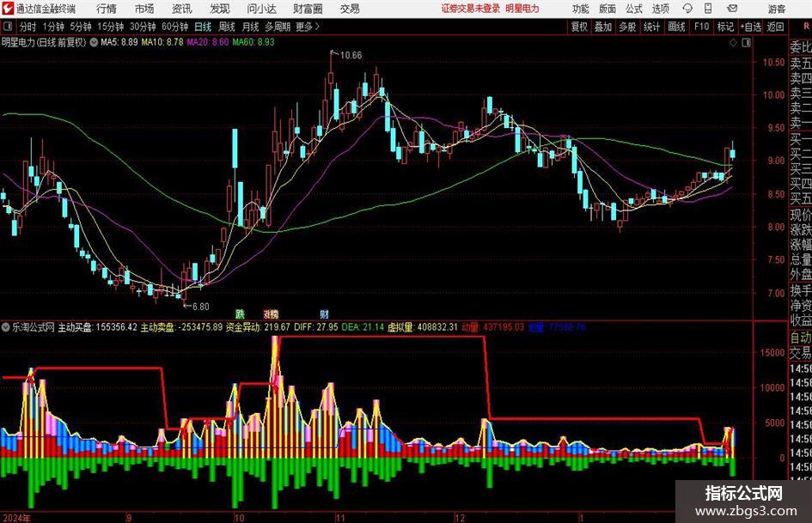
Task: Select the 60分钟 period
Action: [174, 27]
